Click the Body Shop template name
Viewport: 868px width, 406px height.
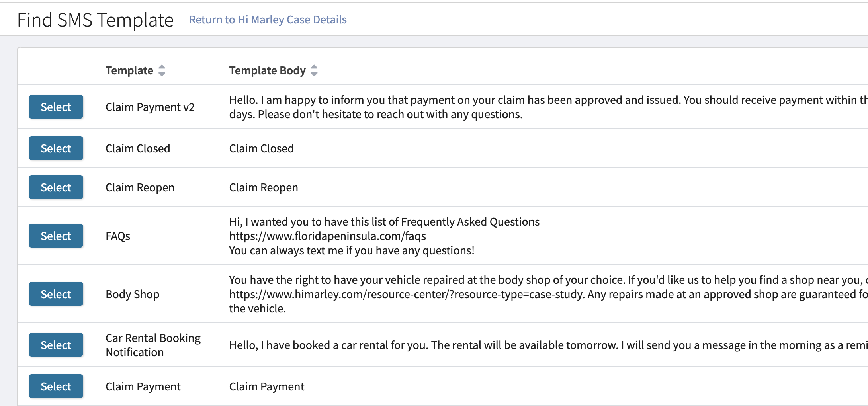coord(132,294)
